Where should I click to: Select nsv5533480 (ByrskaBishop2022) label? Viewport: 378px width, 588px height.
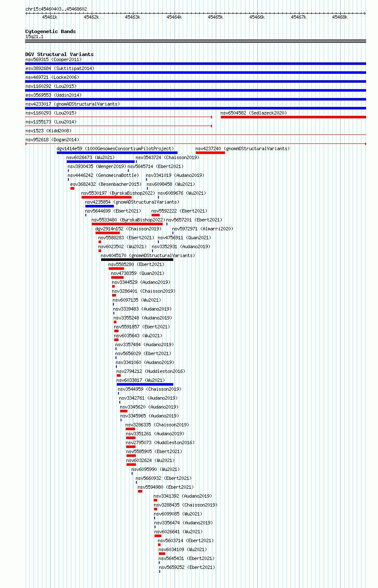pyautogui.click(x=128, y=220)
